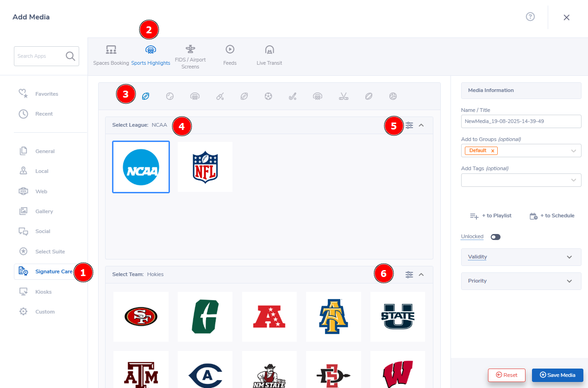The height and width of the screenshot is (388, 588).
Task: Click the Save Media button
Action: 557,375
